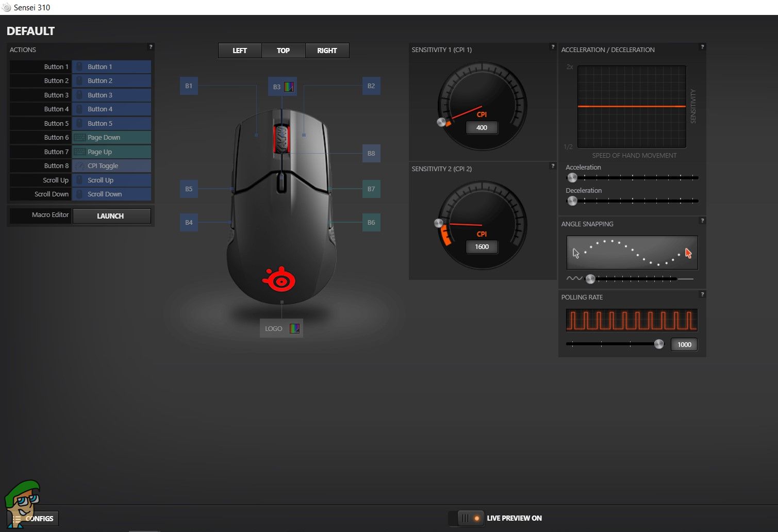This screenshot has height=532, width=778.
Task: Switch to the TOP mouse view
Action: 284,51
